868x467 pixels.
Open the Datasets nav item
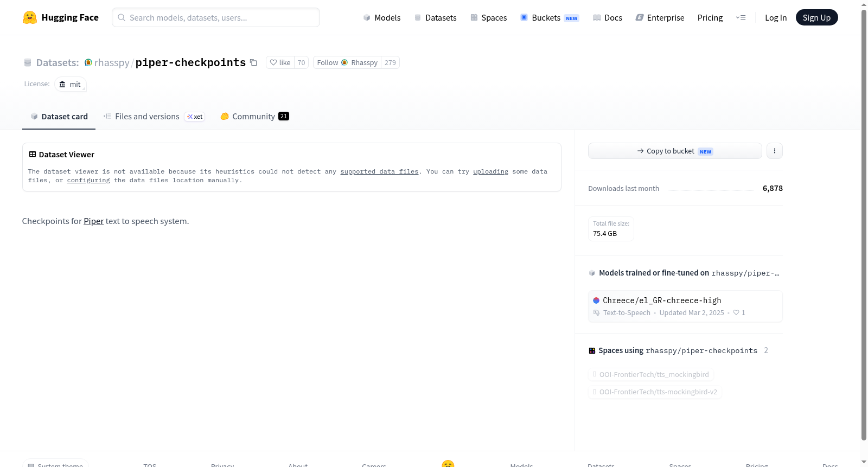pos(436,17)
